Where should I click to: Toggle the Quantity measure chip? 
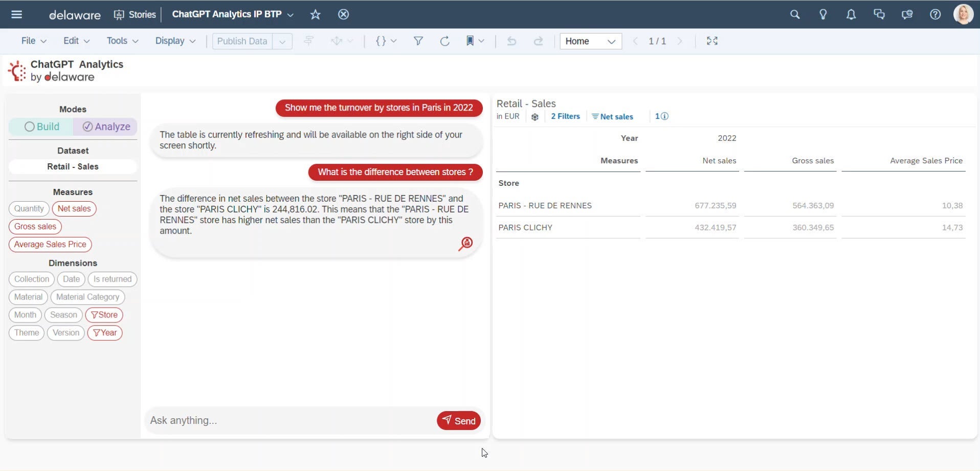[x=29, y=208]
